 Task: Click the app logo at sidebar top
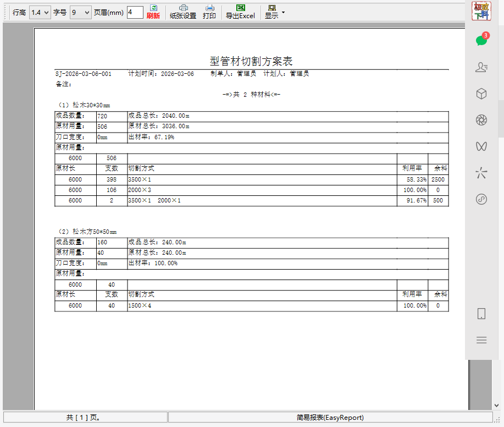coord(481,11)
